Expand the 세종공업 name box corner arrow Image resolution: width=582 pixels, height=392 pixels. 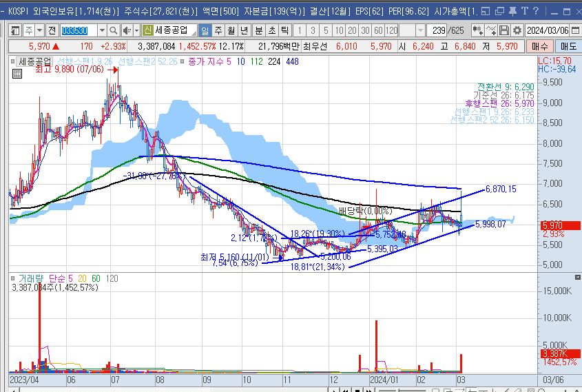pos(194,33)
